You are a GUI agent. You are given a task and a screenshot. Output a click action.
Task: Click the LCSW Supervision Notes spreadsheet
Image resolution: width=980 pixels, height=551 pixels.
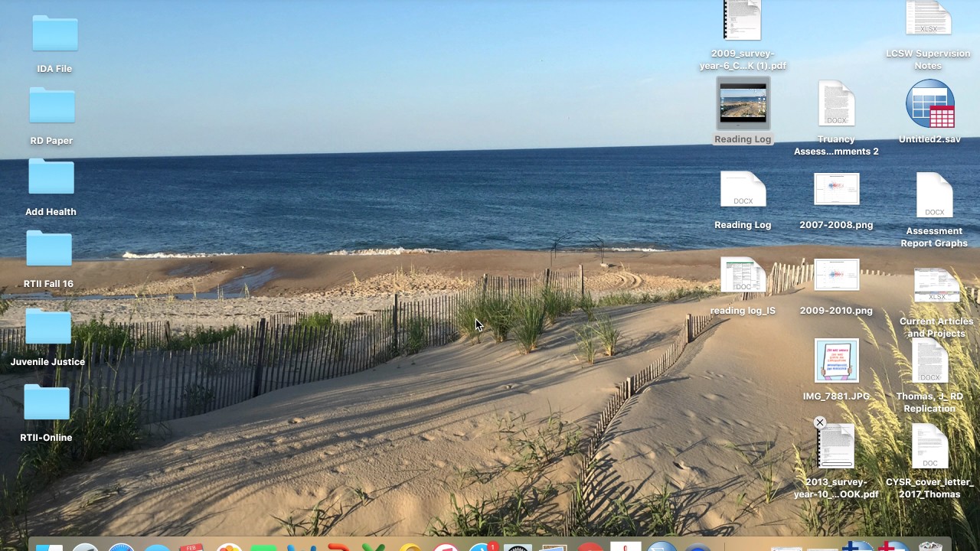click(x=928, y=18)
